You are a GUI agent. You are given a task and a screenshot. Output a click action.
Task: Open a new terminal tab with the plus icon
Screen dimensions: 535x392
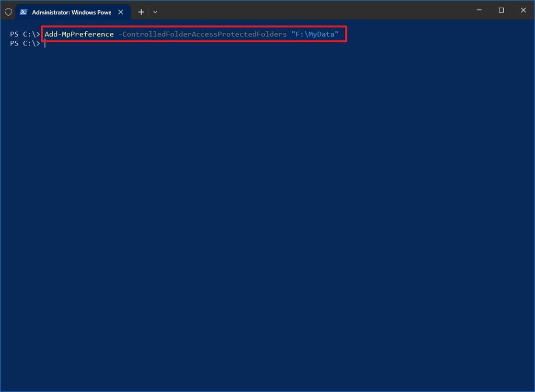pos(141,11)
